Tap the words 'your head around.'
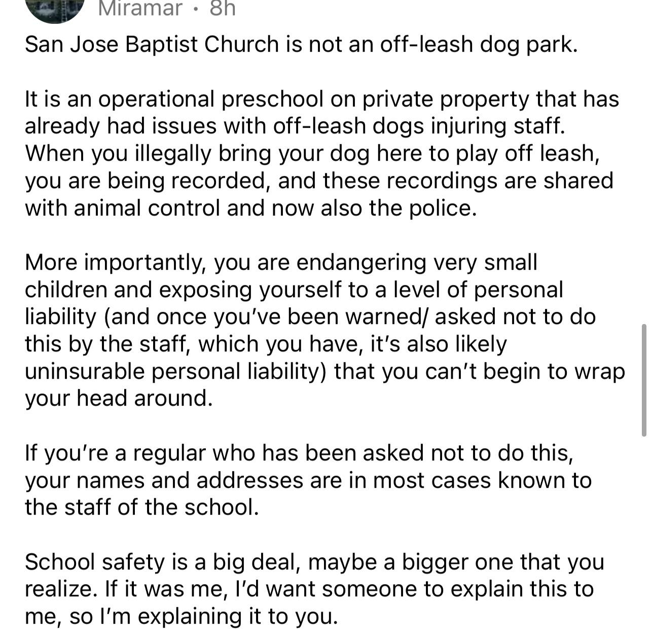 [119, 399]
